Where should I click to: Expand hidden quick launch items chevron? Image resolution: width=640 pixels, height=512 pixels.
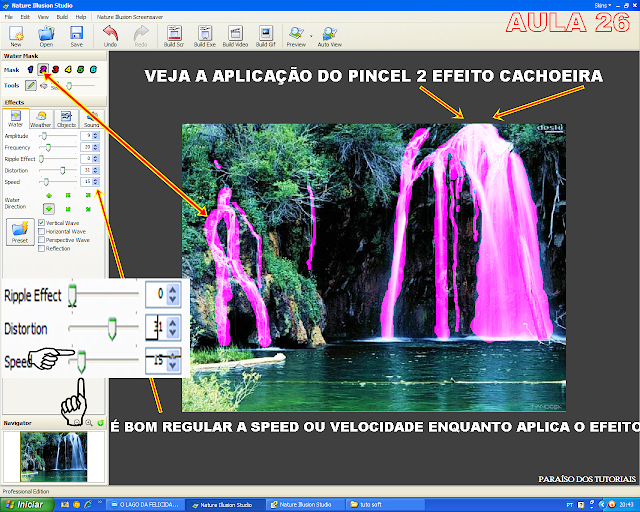(99, 503)
